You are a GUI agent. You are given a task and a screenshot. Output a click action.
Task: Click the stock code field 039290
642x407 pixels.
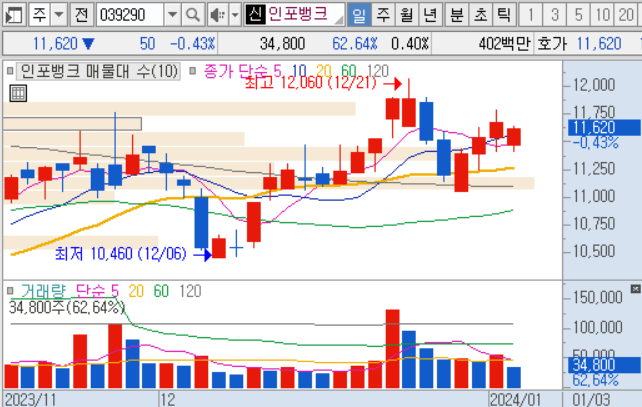(x=130, y=15)
